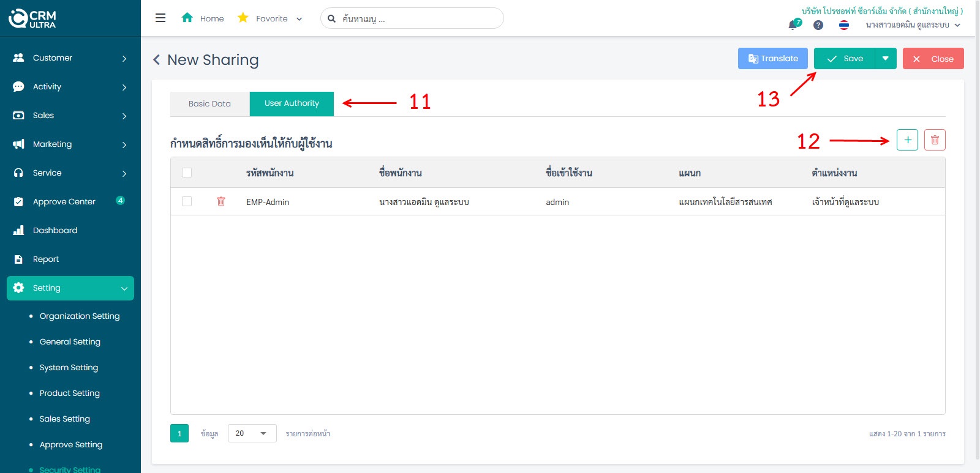Click the hamburger menu icon
The width and height of the screenshot is (980, 473).
pos(160,18)
